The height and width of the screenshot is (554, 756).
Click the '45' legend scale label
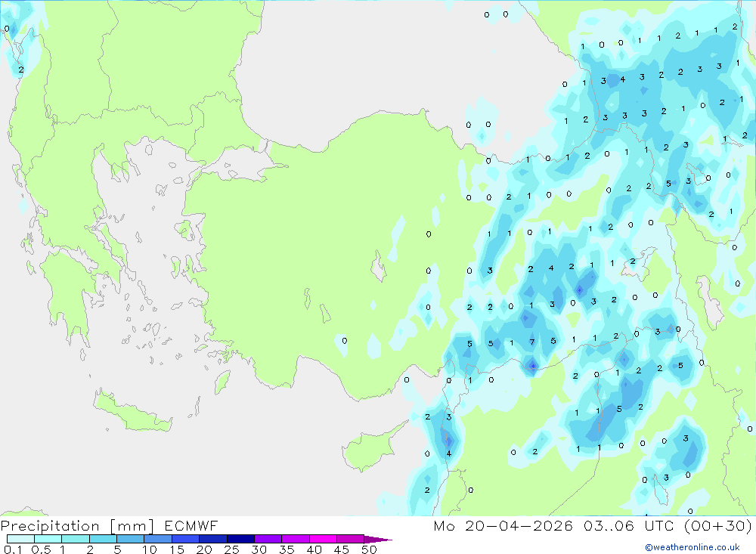coord(342,549)
